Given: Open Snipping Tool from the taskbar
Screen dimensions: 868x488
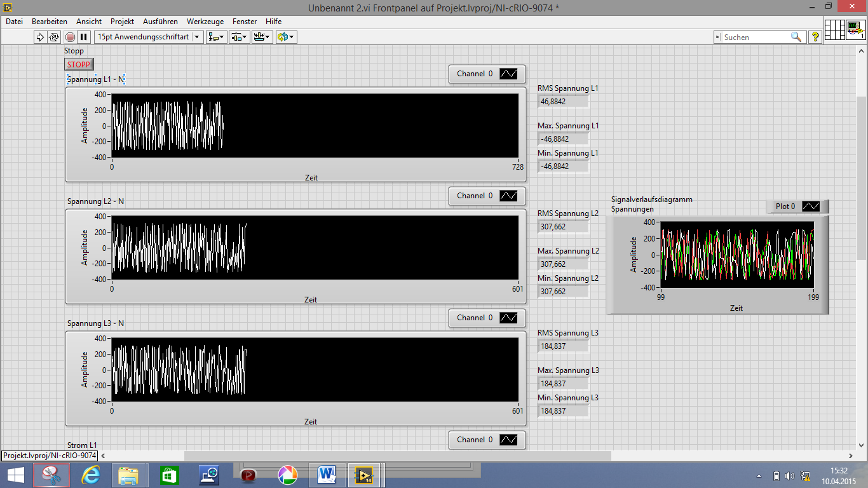Looking at the screenshot, I should click(x=51, y=475).
